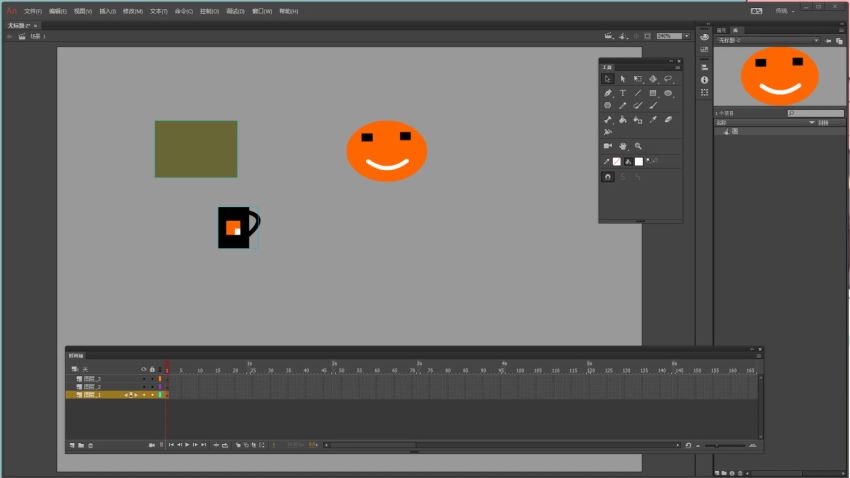The width and height of the screenshot is (850, 478).
Task: Toggle lock for all layers padlock icon
Action: pyautogui.click(x=151, y=369)
